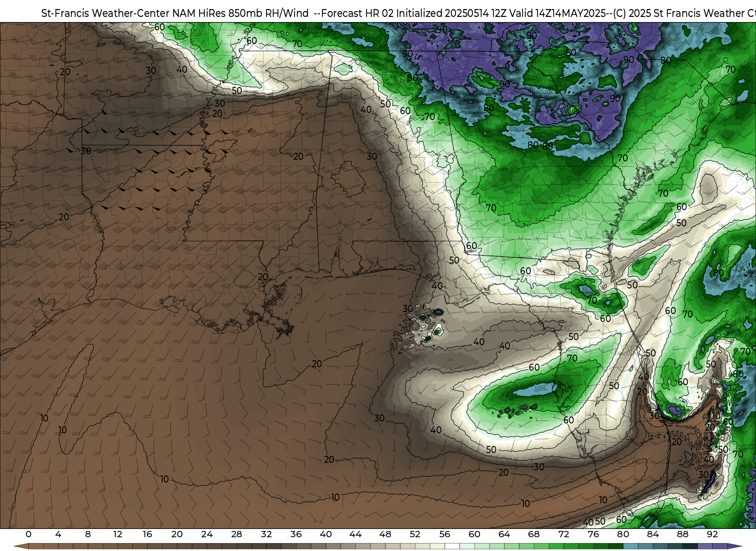The height and width of the screenshot is (551, 756).
Task: Click the color scale label "28"
Action: [x=237, y=534]
